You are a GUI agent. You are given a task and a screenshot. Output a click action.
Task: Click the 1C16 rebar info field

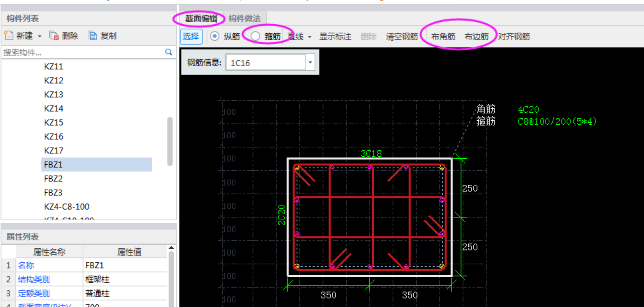[x=266, y=63]
